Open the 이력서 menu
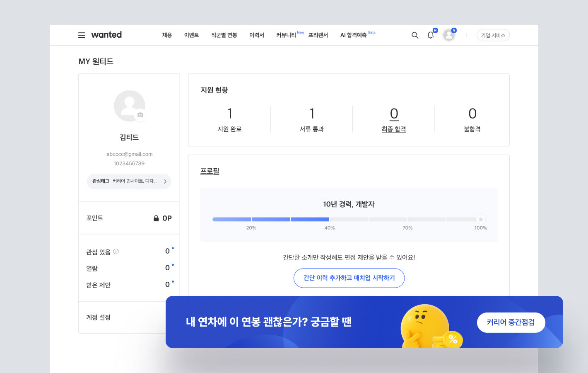 point(257,35)
